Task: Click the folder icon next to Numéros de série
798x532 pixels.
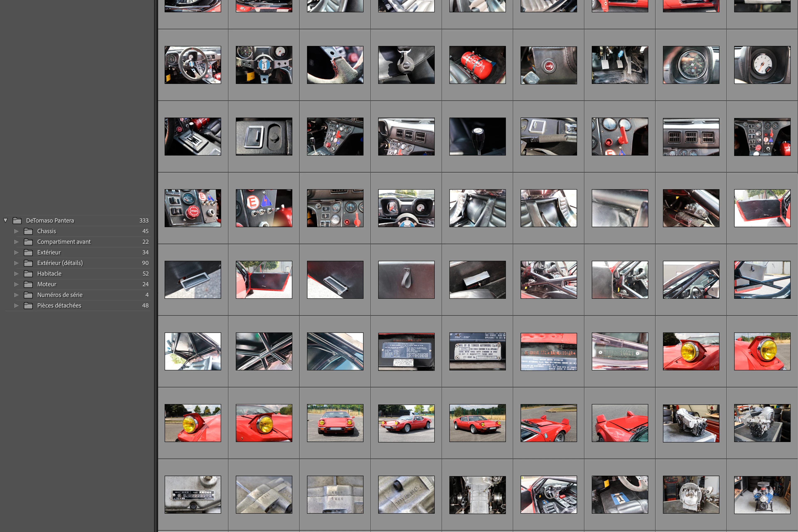Action: (28, 295)
